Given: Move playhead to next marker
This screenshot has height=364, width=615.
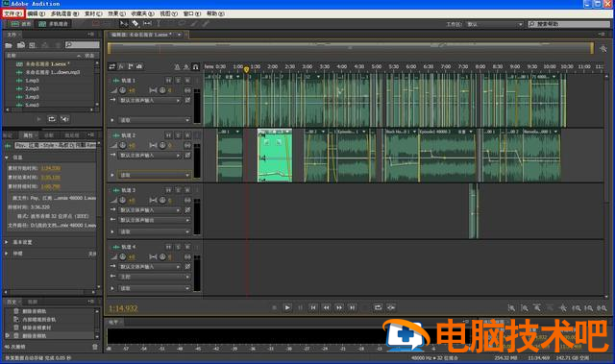Looking at the screenshot, I should [353, 308].
